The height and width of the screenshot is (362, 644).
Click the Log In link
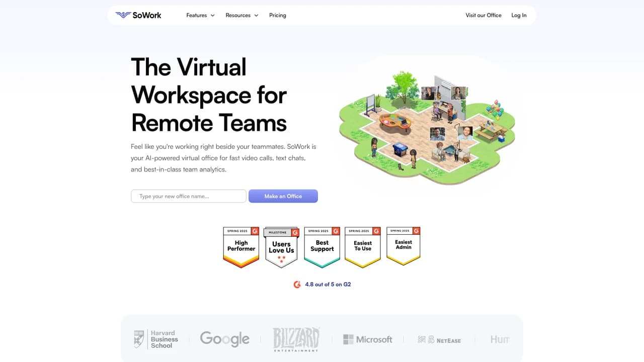click(519, 15)
